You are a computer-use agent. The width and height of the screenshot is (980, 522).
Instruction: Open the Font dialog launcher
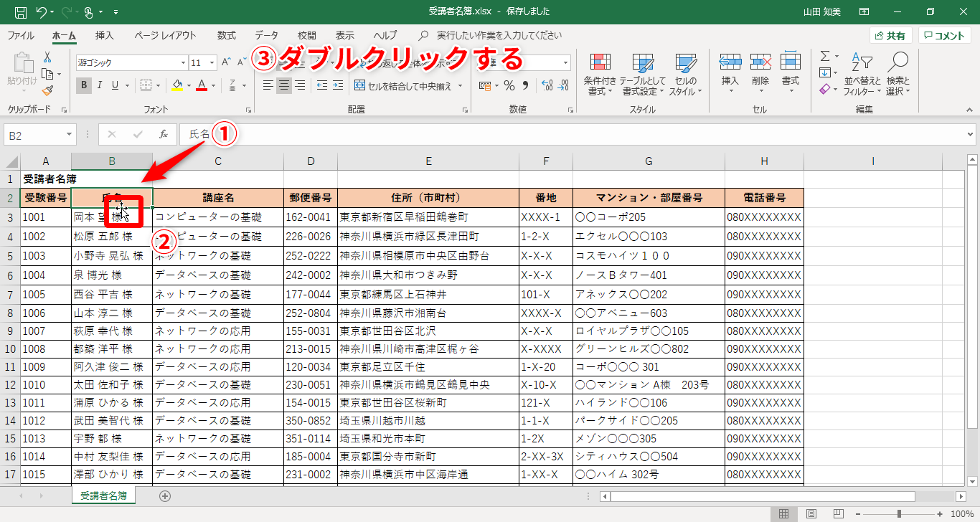tap(248, 110)
